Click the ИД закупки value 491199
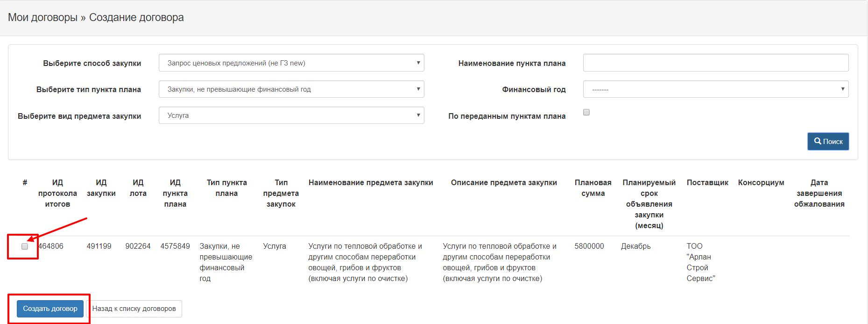 click(99, 246)
